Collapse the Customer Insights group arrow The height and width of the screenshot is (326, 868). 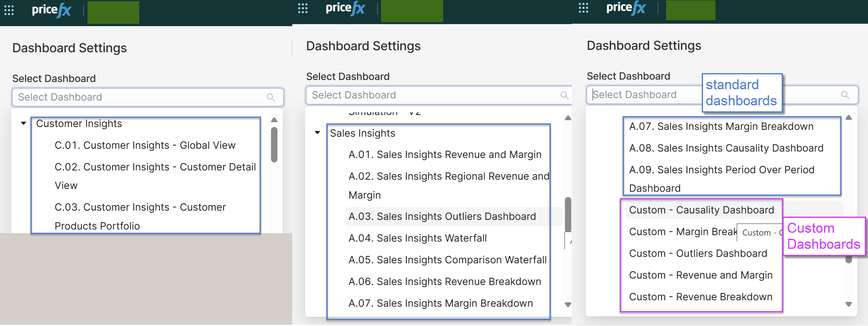click(24, 123)
